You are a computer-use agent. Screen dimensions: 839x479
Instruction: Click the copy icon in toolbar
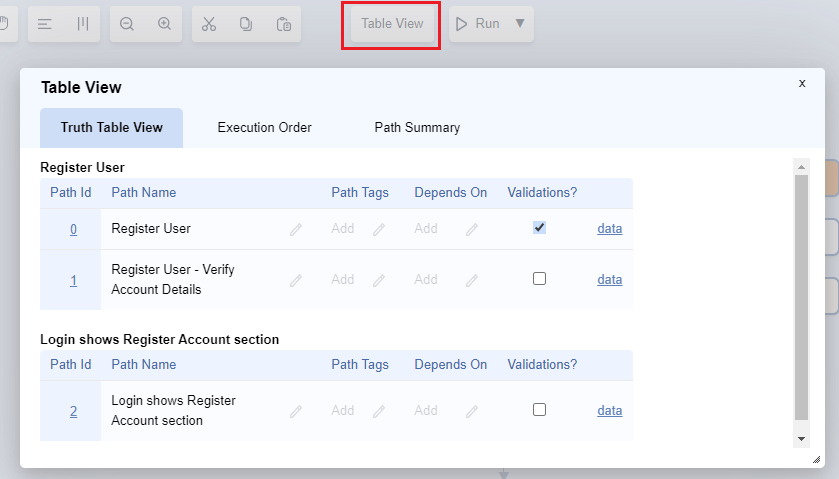click(246, 24)
